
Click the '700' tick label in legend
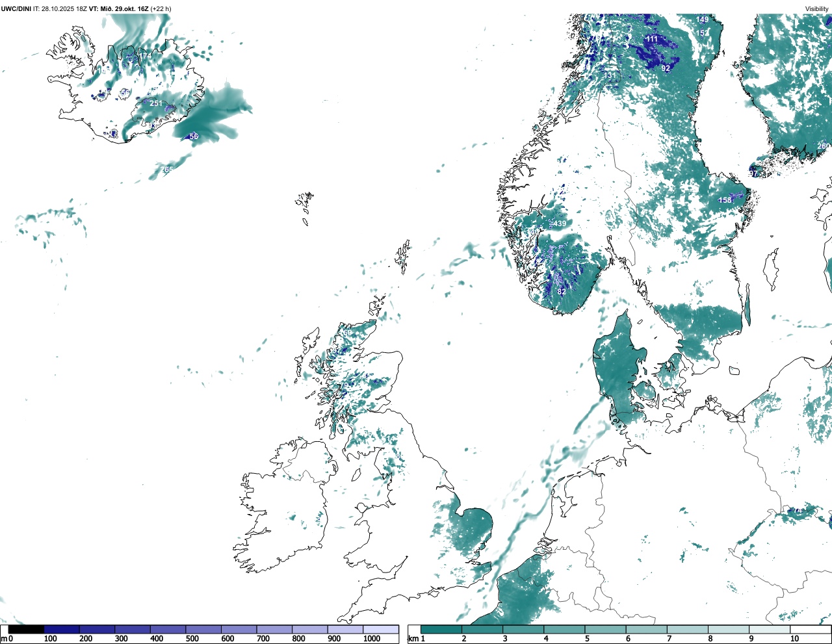pyautogui.click(x=263, y=639)
